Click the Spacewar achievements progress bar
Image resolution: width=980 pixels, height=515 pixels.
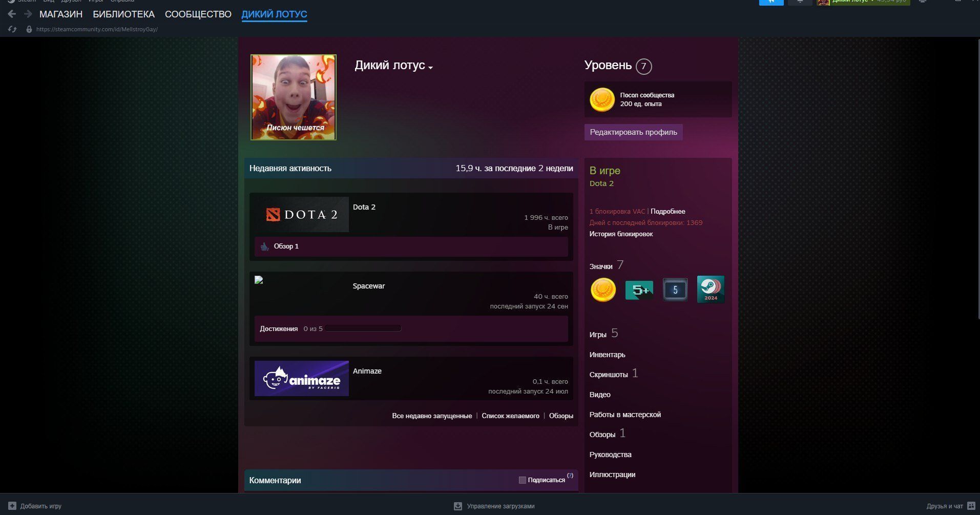pos(363,328)
